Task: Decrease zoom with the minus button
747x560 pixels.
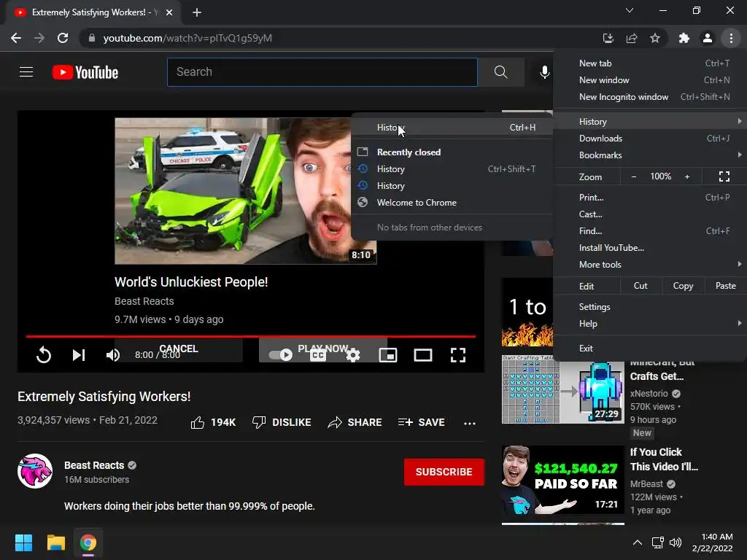Action: 634,176
